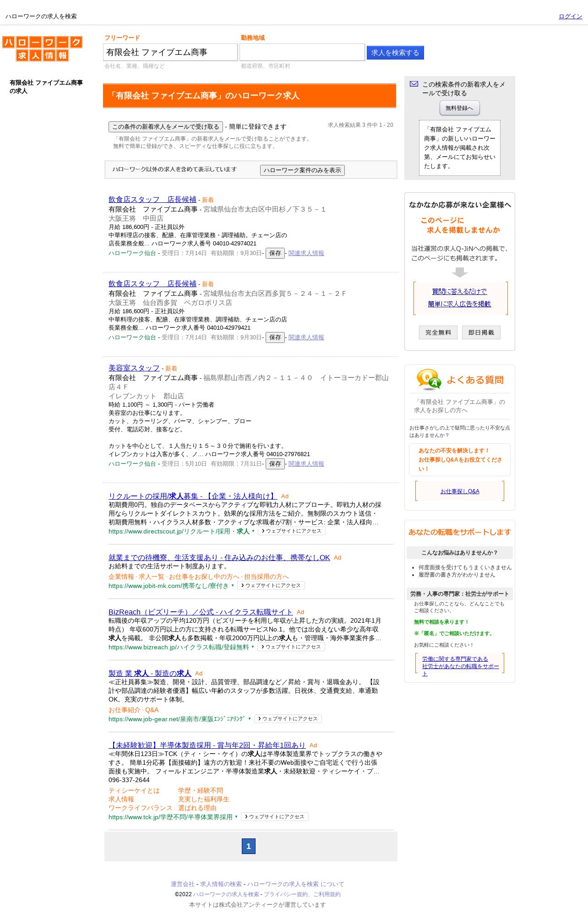The width and height of the screenshot is (588, 914).
Task: Open 関連求人情報 for the 仙台西多賀 job
Action: [x=306, y=337]
